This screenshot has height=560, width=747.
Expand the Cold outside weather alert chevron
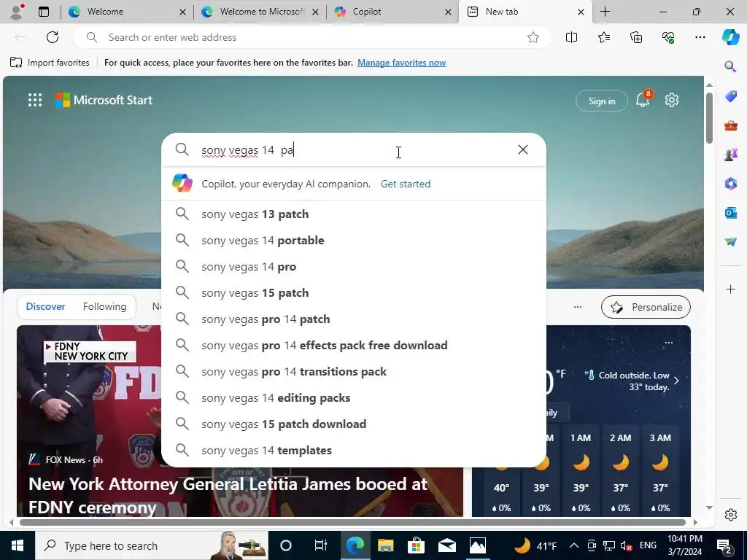676,381
